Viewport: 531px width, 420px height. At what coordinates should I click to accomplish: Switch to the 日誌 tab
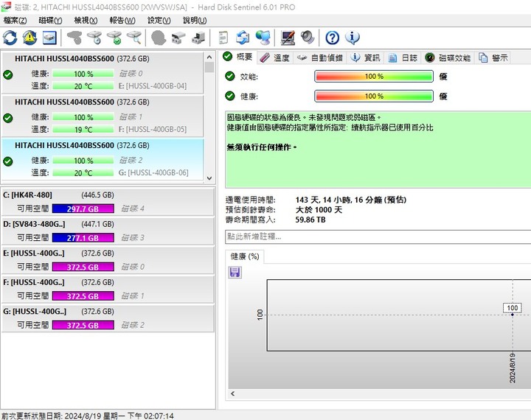(403, 58)
